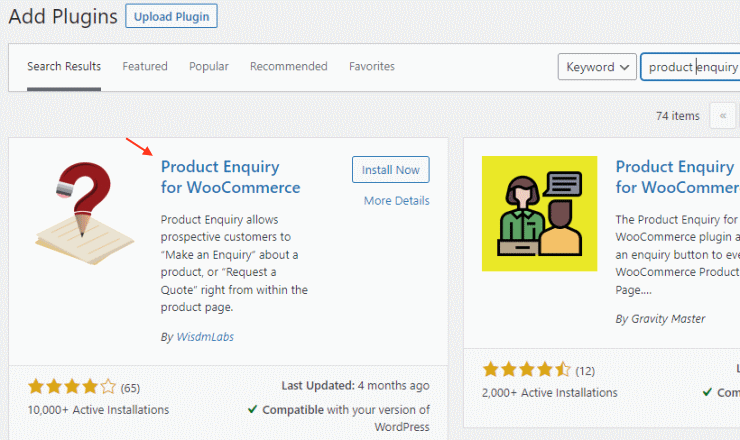The height and width of the screenshot is (440, 740).
Task: Click the (65) ratings count
Action: tap(130, 388)
